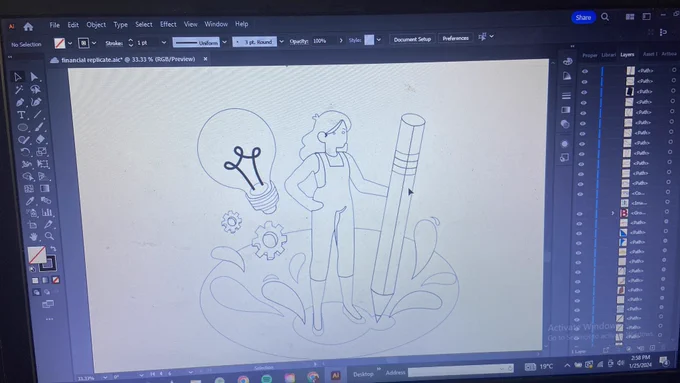Choose the Gradient tool
680x383 pixels.
tap(45, 188)
